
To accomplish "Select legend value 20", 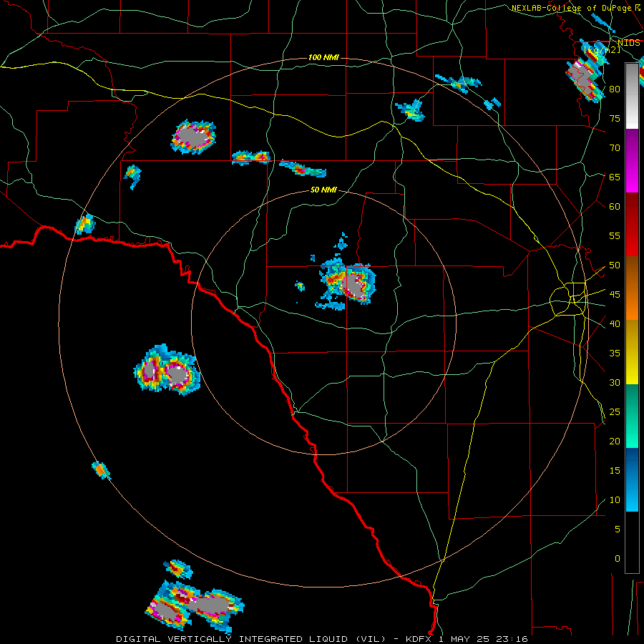I will 615,441.
